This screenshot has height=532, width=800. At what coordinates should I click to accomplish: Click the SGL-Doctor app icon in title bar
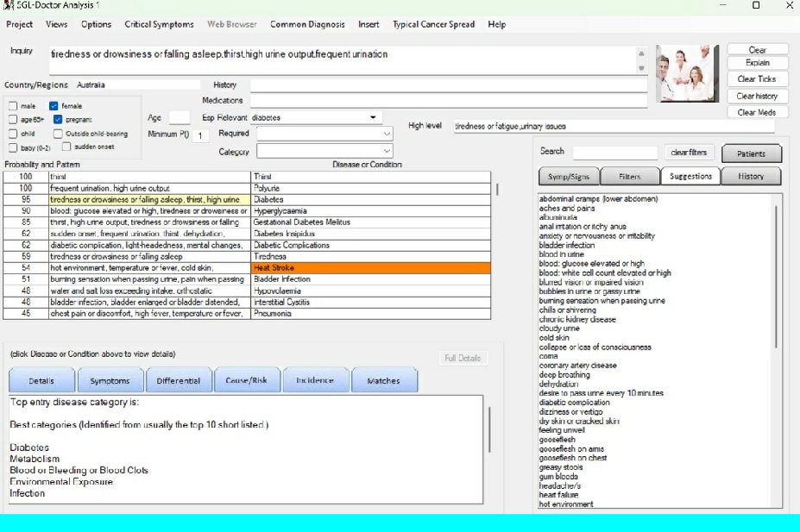point(8,5)
